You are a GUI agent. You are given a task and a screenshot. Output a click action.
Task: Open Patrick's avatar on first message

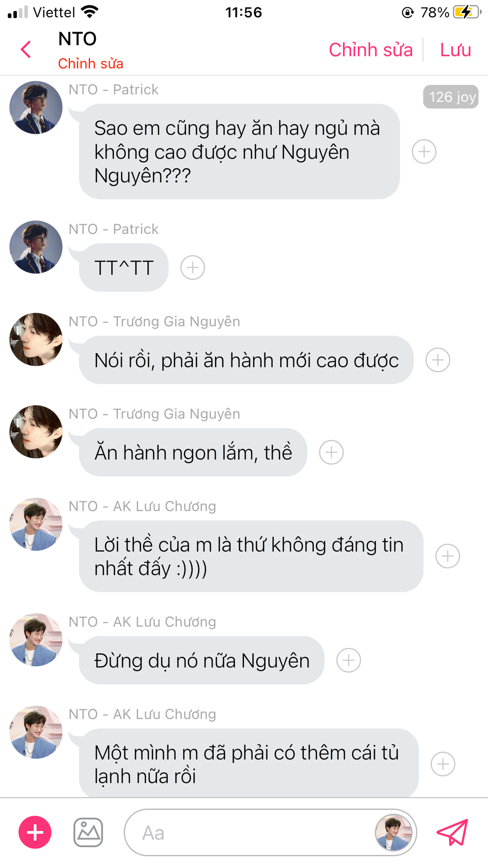pos(36,108)
